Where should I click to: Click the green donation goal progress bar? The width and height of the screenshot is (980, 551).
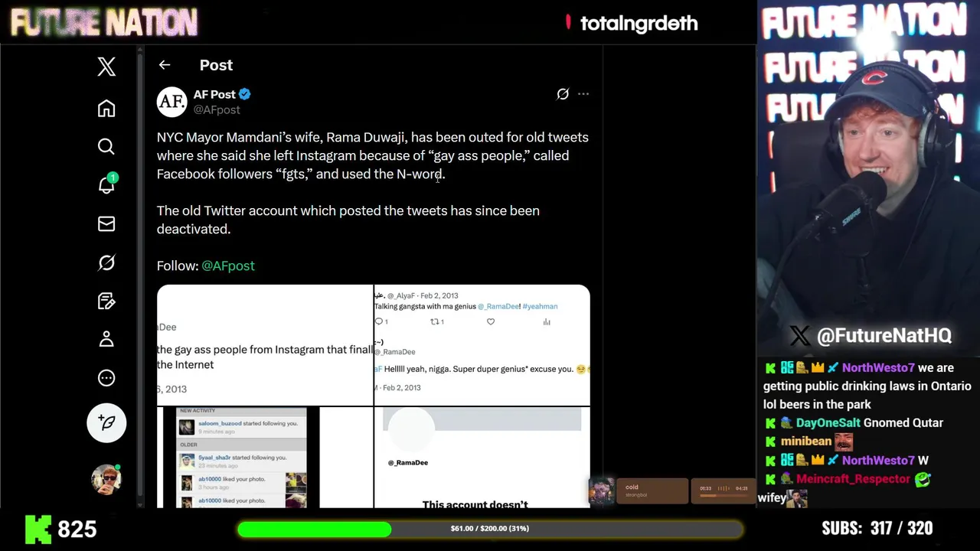click(490, 529)
